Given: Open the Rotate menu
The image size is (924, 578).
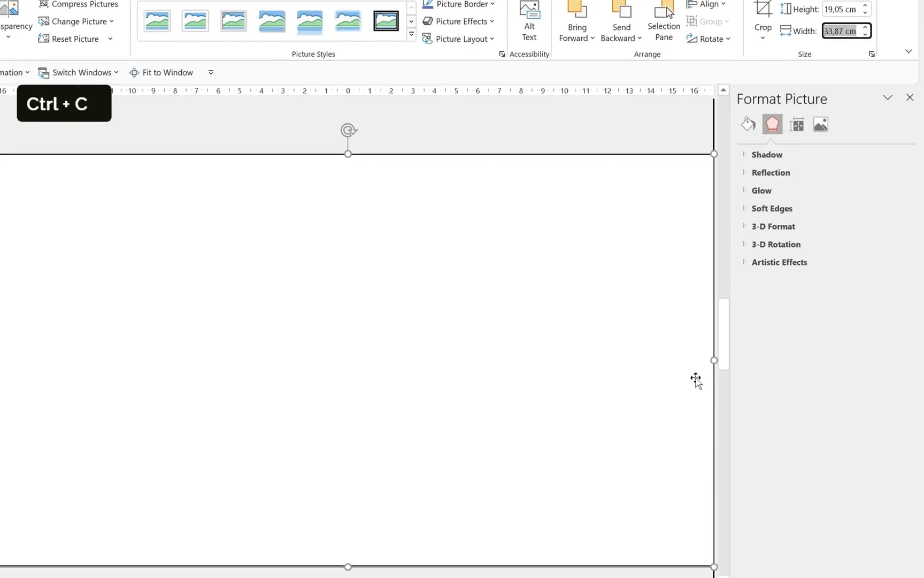Looking at the screenshot, I should 709,39.
